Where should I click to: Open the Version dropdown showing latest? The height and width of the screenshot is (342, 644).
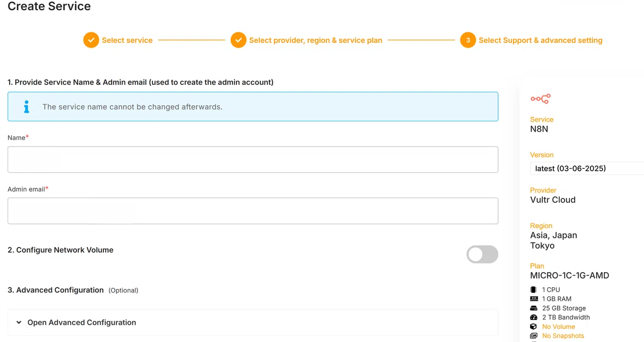point(587,169)
